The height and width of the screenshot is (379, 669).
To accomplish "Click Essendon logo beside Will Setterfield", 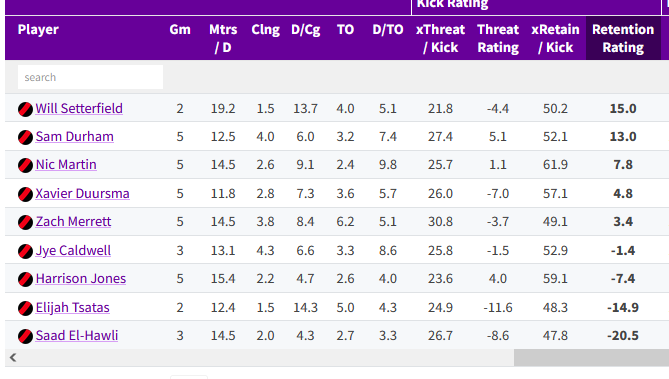I will point(25,109).
